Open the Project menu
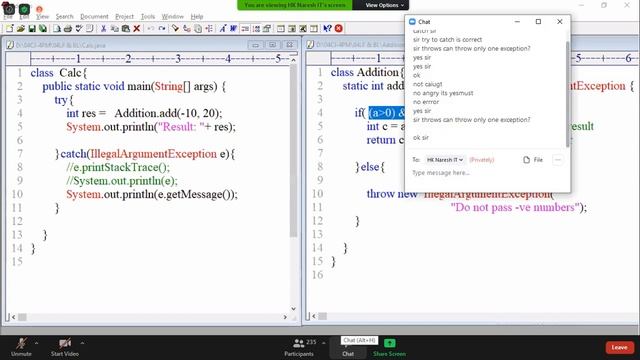The width and height of the screenshot is (640, 360). 124,17
